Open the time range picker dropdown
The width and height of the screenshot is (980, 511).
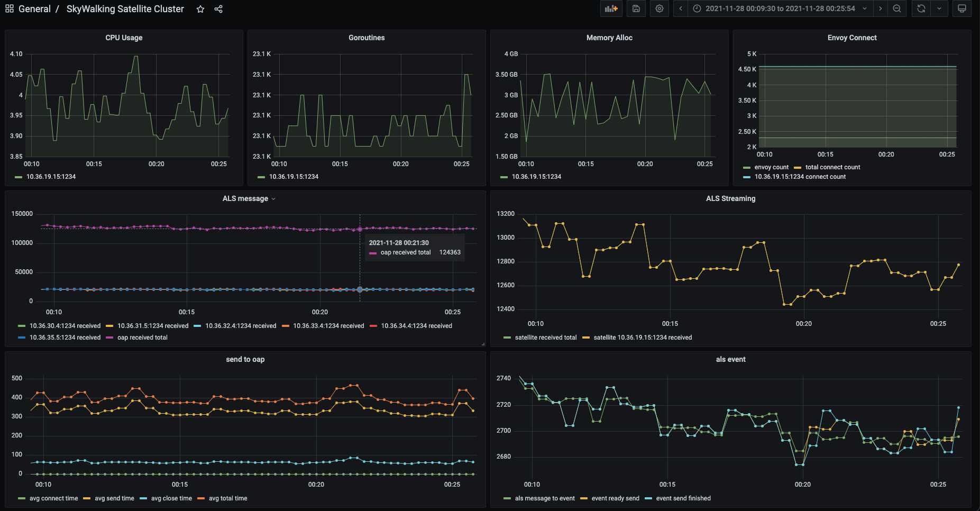tap(780, 8)
